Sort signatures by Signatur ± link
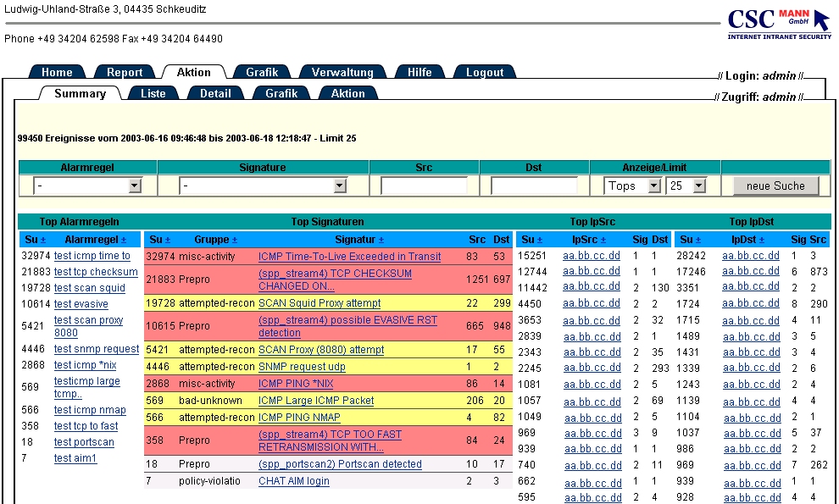This screenshot has width=839, height=504. pyautogui.click(x=381, y=241)
